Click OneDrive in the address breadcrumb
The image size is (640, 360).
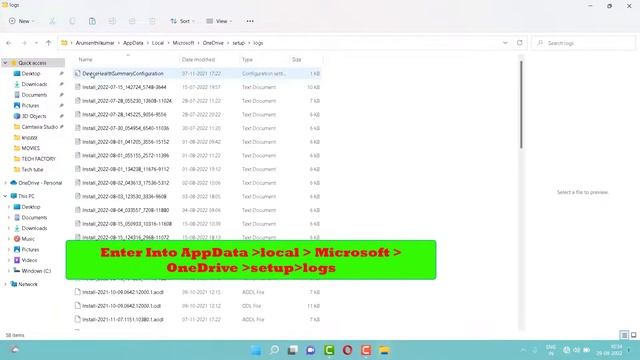[x=213, y=43]
